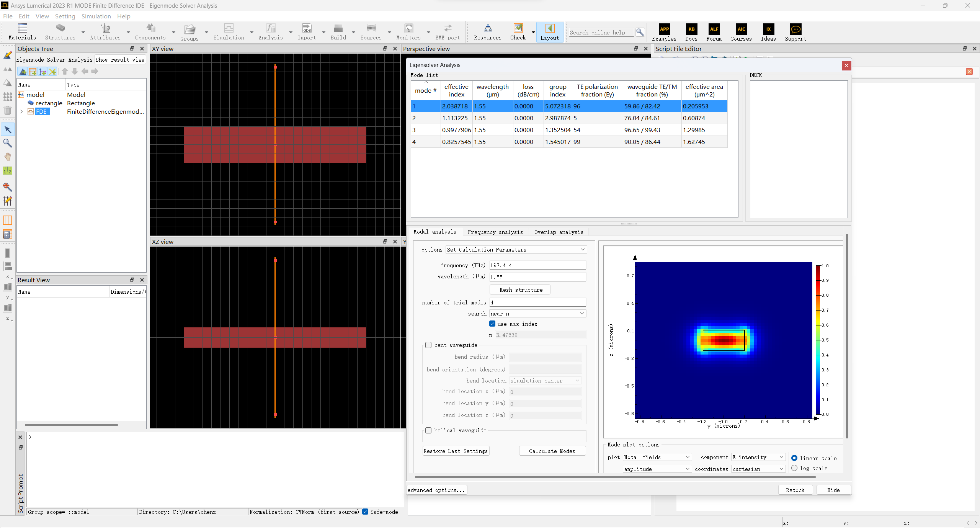Open the search near n dropdown
Viewport: 980px width, 528px height.
537,314
